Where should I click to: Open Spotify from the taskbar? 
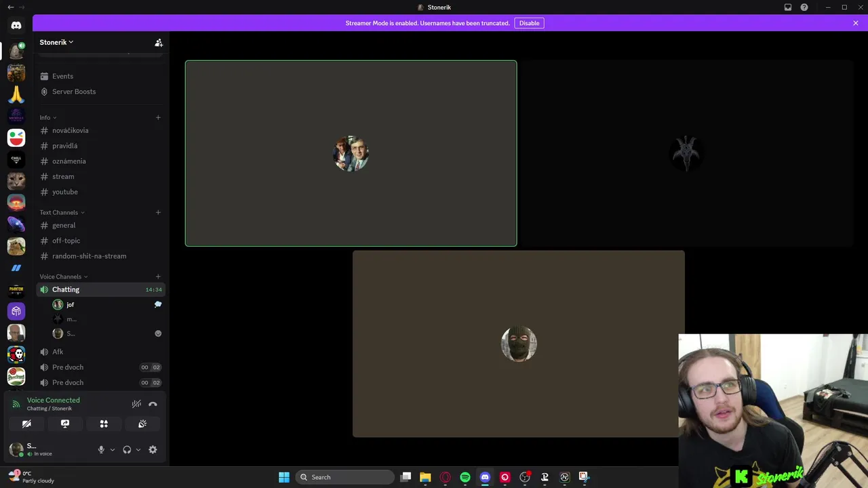tap(465, 477)
